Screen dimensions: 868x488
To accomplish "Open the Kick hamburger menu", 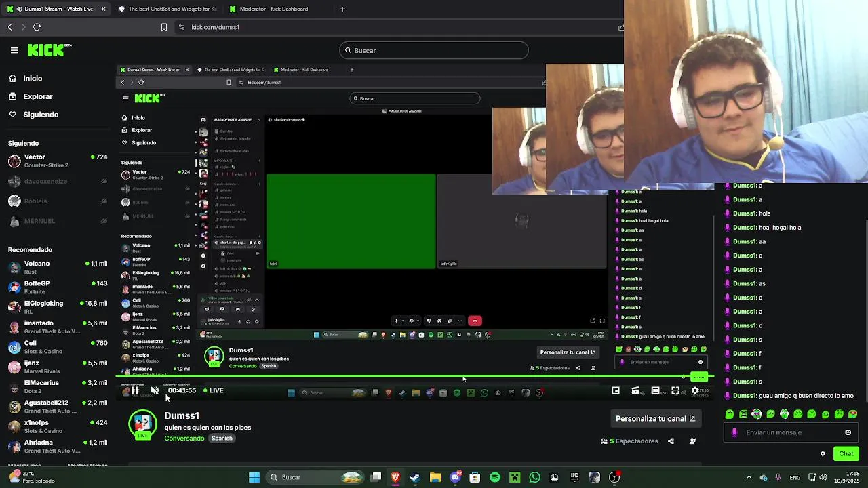I will (14, 50).
